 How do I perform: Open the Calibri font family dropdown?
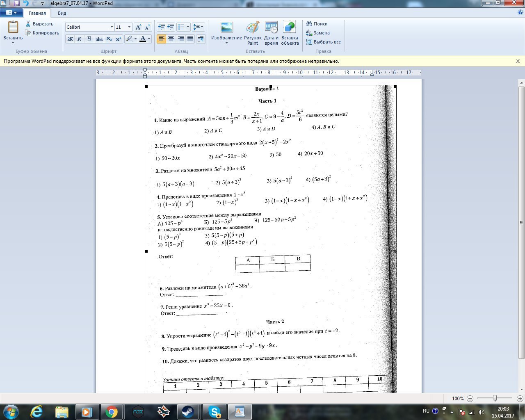click(x=111, y=27)
